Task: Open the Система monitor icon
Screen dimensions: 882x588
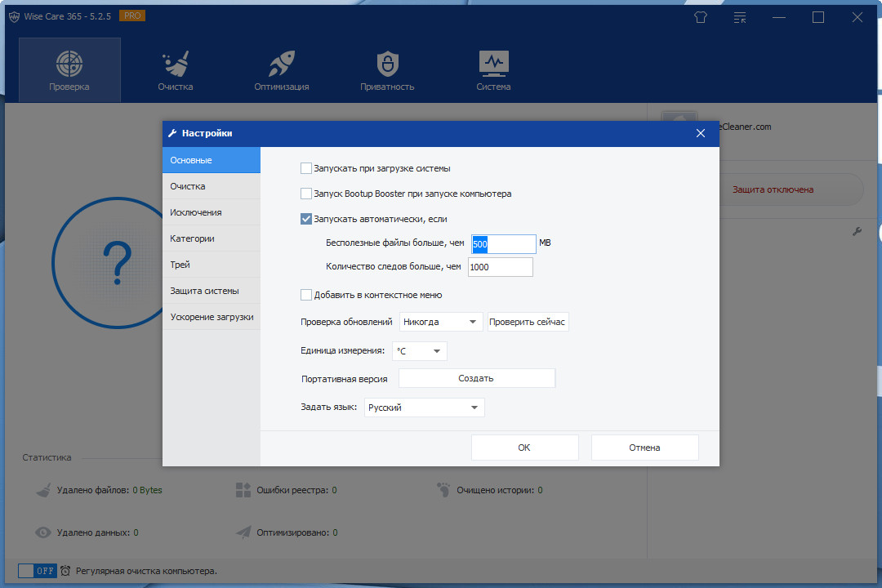Action: click(x=493, y=64)
